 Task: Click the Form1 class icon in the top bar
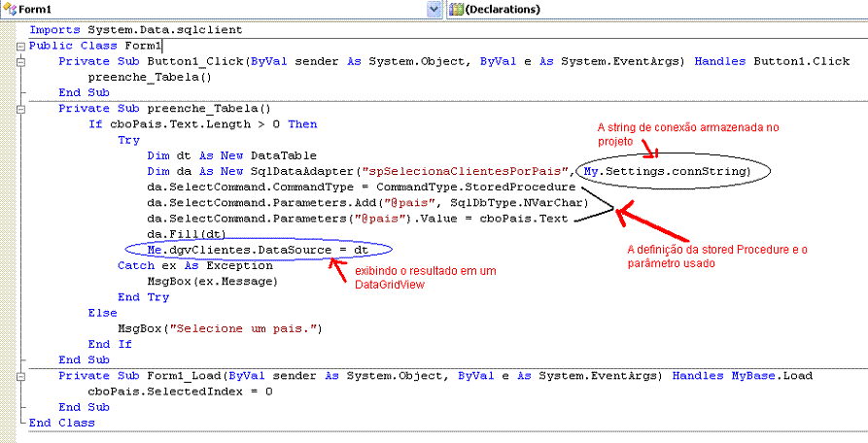pyautogui.click(x=10, y=9)
